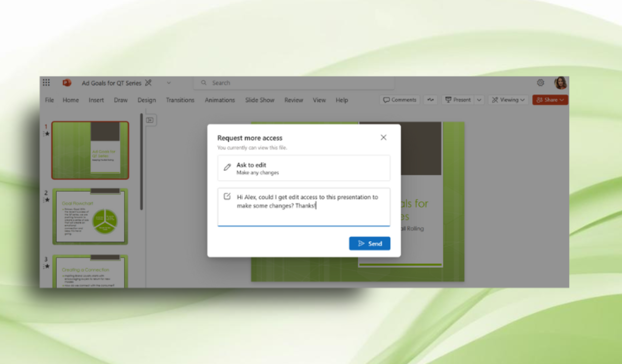Expand the file title dropdown chevron
622x364 pixels.
coord(169,83)
